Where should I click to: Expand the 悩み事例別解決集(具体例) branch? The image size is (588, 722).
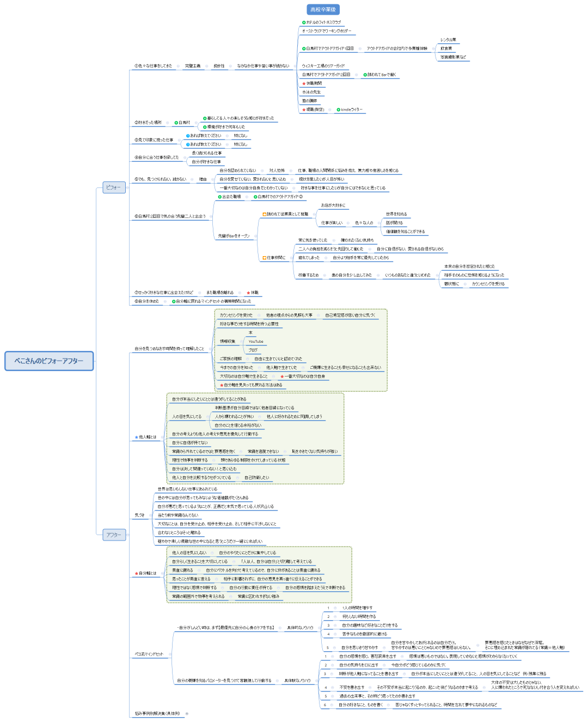pos(187,713)
